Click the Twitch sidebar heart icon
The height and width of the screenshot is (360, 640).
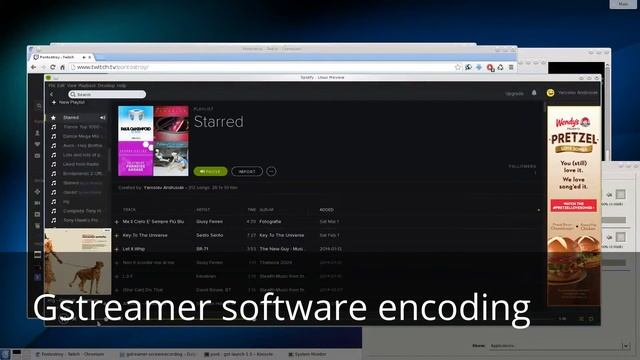click(37, 144)
